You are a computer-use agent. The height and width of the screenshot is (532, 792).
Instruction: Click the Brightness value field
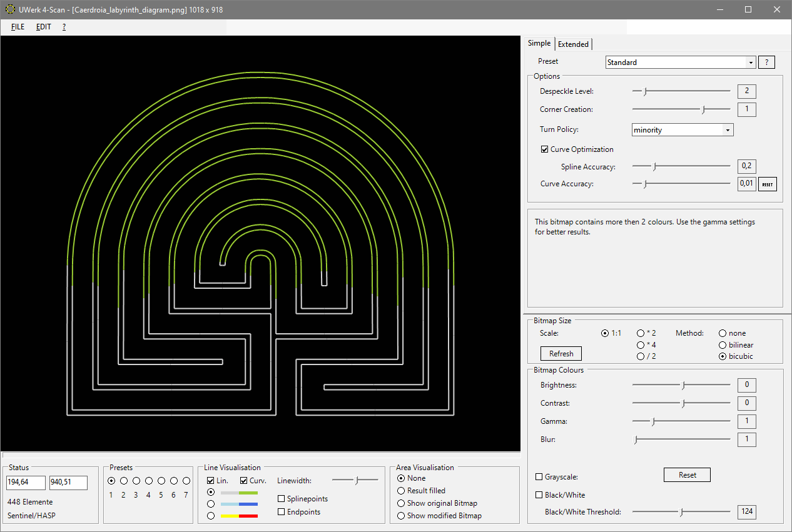[x=746, y=385]
